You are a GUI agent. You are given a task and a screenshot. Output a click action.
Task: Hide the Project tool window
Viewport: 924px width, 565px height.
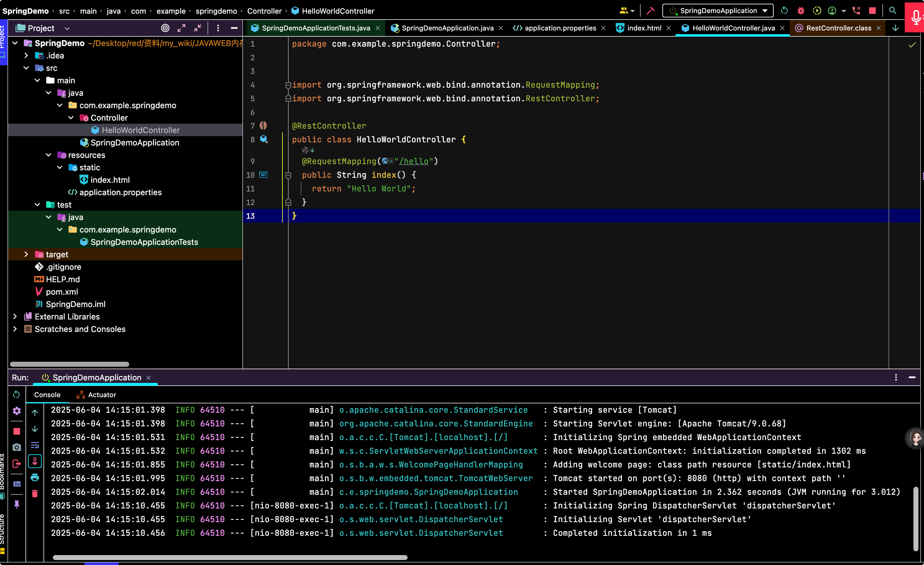point(234,28)
